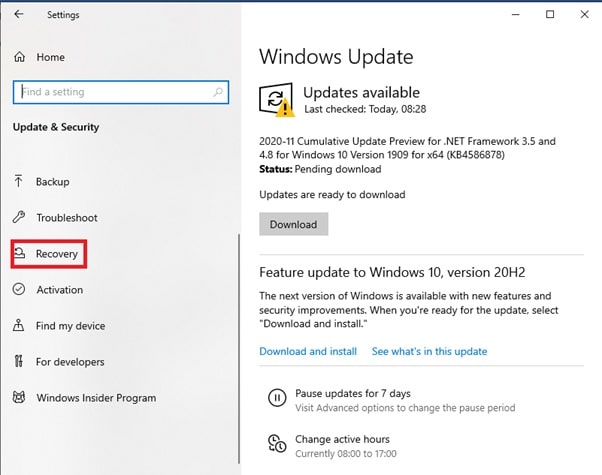Click Last checked: Today, 08:28 text
The image size is (602, 475).
pos(365,109)
